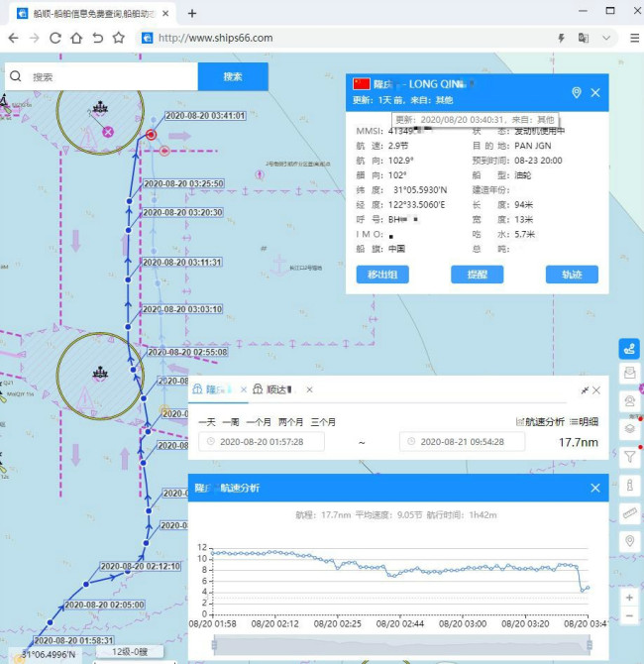Click the 移出组 button
The height and width of the screenshot is (664, 644).
(x=382, y=275)
